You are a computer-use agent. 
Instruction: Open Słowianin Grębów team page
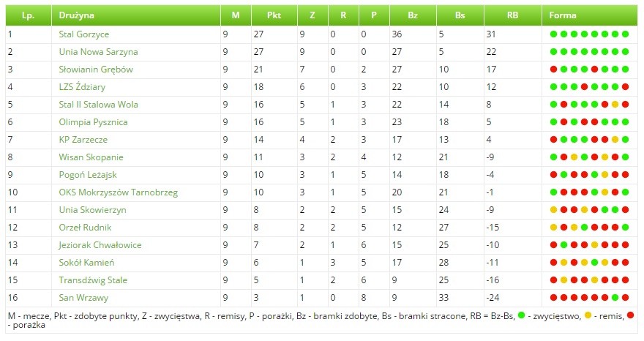coord(96,70)
